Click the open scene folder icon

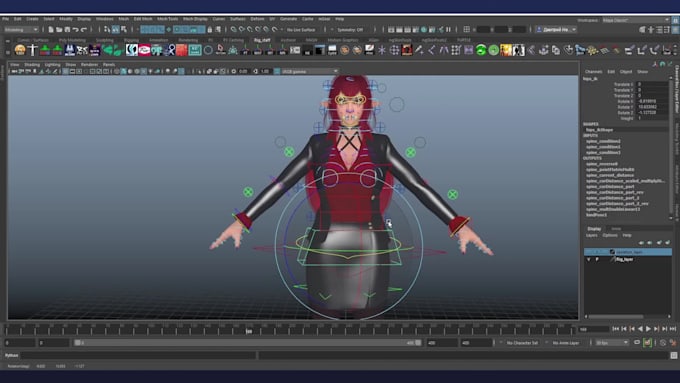pos(59,29)
